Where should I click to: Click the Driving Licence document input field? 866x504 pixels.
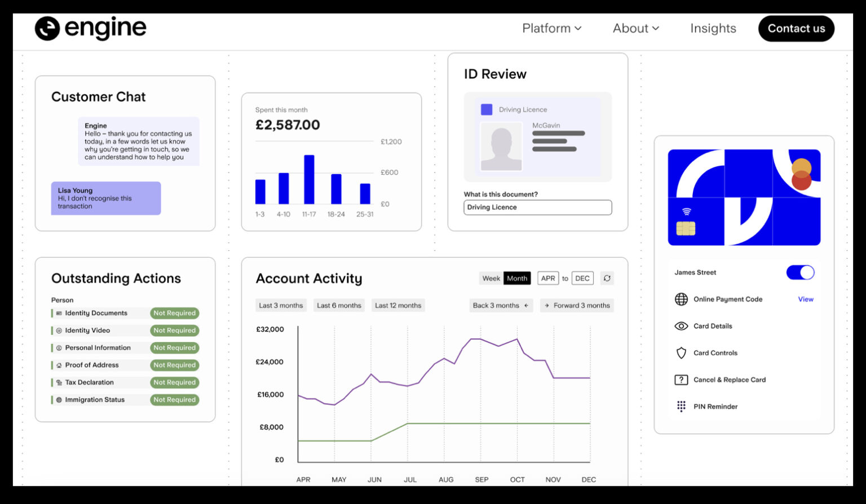tap(537, 207)
